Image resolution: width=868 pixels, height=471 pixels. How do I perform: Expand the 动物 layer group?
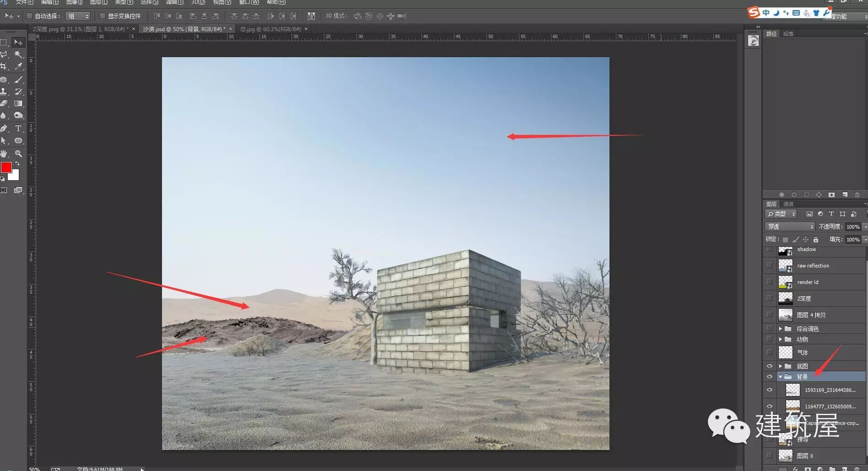(x=781, y=339)
